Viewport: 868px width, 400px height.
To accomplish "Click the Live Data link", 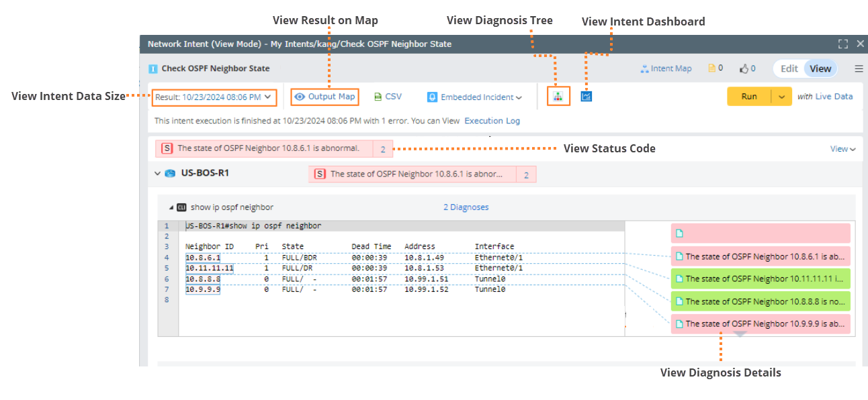I will click(834, 97).
